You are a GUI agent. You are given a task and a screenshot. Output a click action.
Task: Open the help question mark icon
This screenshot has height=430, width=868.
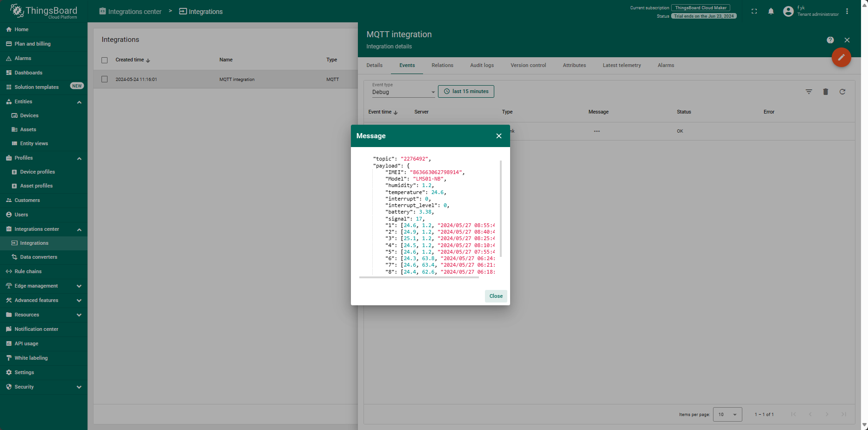tap(830, 40)
